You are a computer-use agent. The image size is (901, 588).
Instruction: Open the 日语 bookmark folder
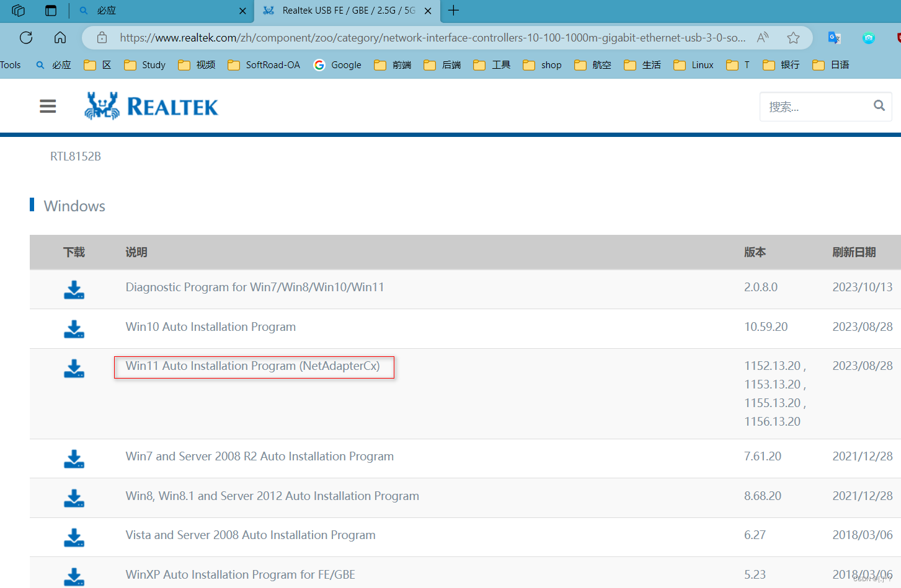831,65
